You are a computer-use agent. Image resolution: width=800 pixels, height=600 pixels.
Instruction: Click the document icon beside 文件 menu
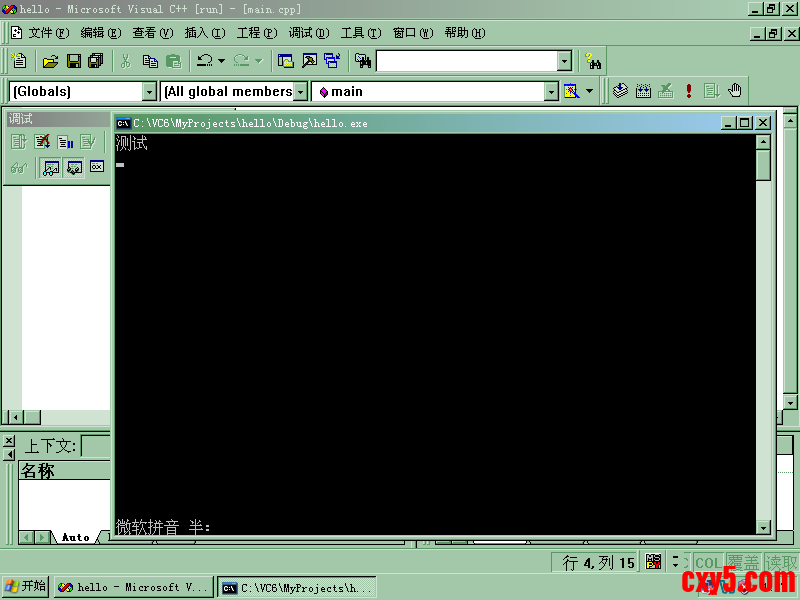16,33
